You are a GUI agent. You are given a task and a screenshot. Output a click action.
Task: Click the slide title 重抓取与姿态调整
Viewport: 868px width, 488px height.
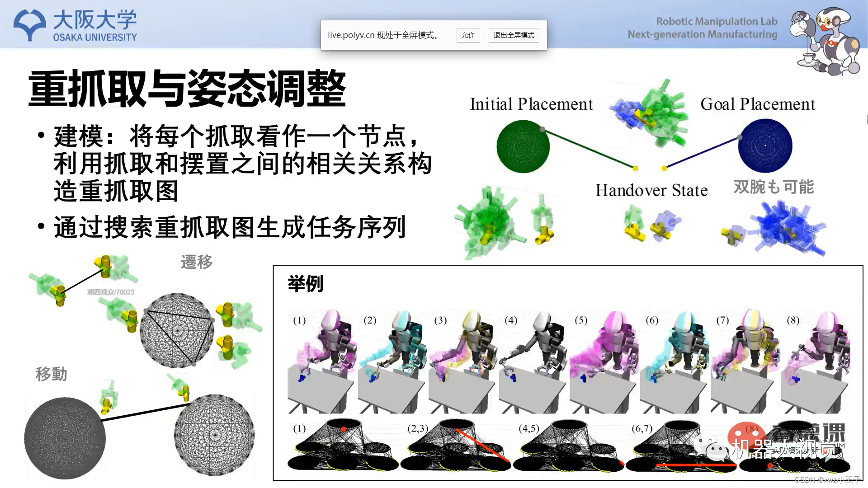click(187, 89)
